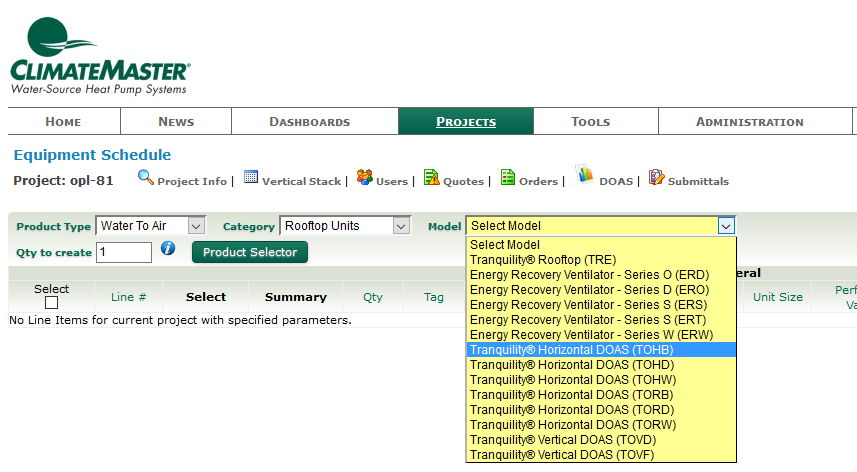Screen dimensions: 857x472
Task: Tick the Select all checkbox
Action: pos(51,303)
